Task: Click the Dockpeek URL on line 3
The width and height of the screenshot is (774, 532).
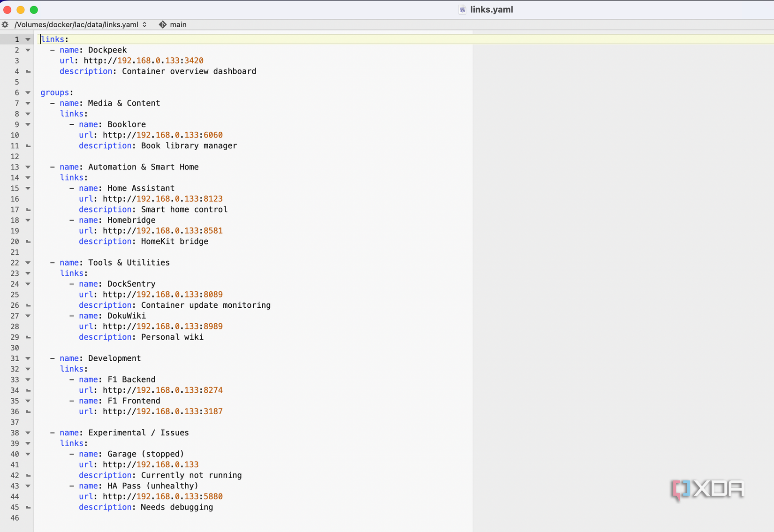Action: click(x=143, y=61)
